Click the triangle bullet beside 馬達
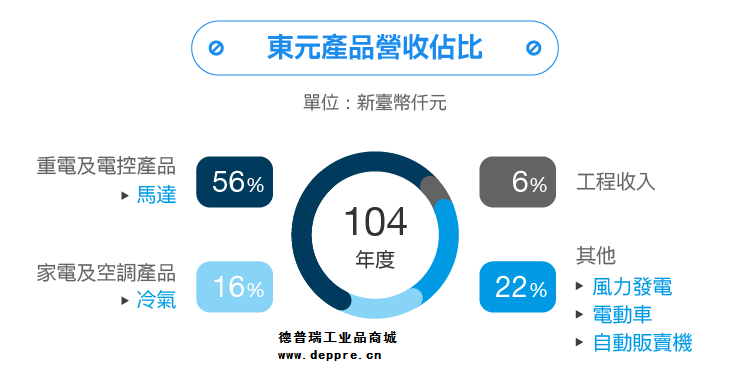Screen dimensions: 750x378 coord(125,195)
